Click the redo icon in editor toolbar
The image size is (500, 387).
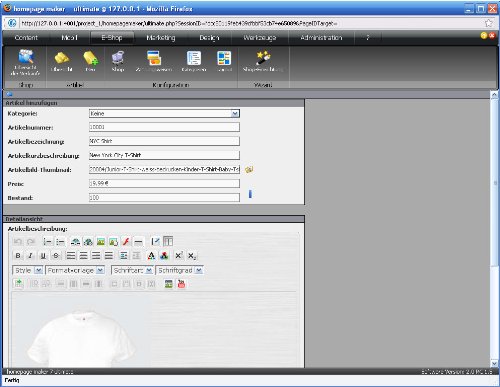click(x=31, y=242)
